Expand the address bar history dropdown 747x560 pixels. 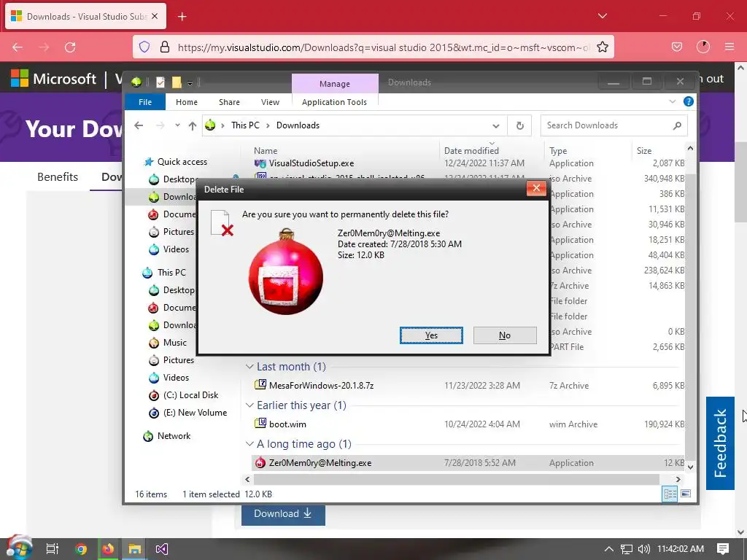pyautogui.click(x=496, y=125)
